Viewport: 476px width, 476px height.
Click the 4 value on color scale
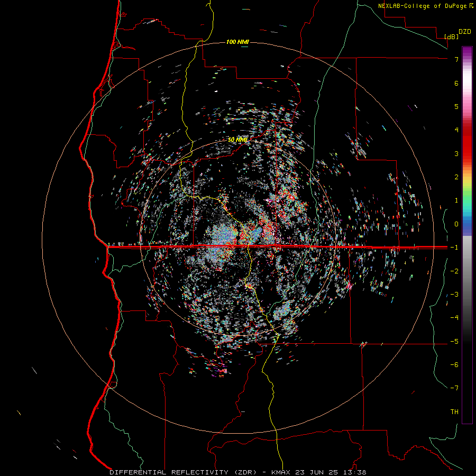click(456, 130)
